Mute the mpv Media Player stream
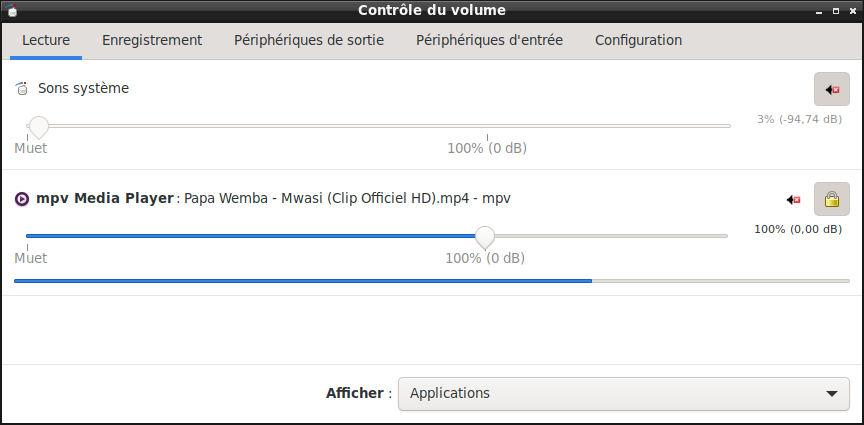 (793, 200)
